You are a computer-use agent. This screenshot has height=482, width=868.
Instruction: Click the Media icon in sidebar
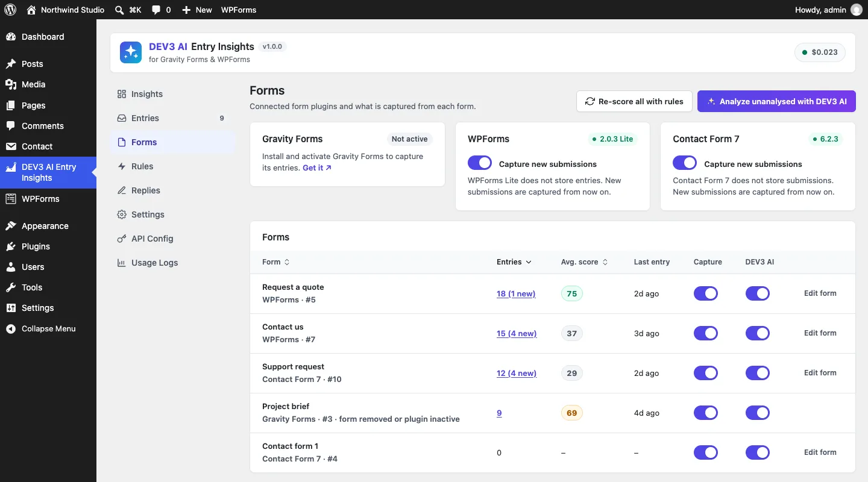[11, 84]
